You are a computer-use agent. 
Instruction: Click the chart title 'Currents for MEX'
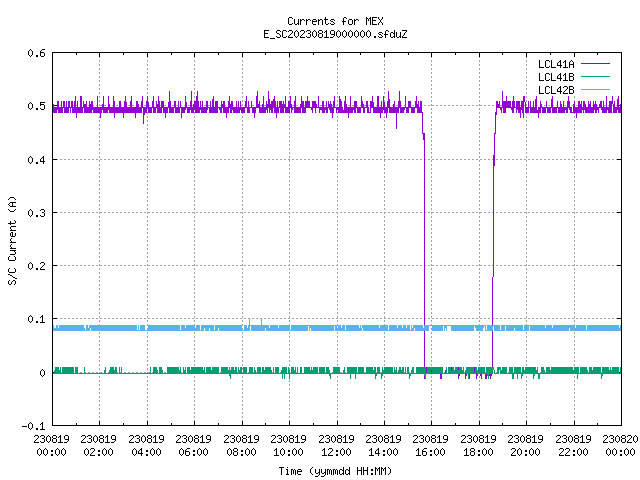click(x=335, y=21)
